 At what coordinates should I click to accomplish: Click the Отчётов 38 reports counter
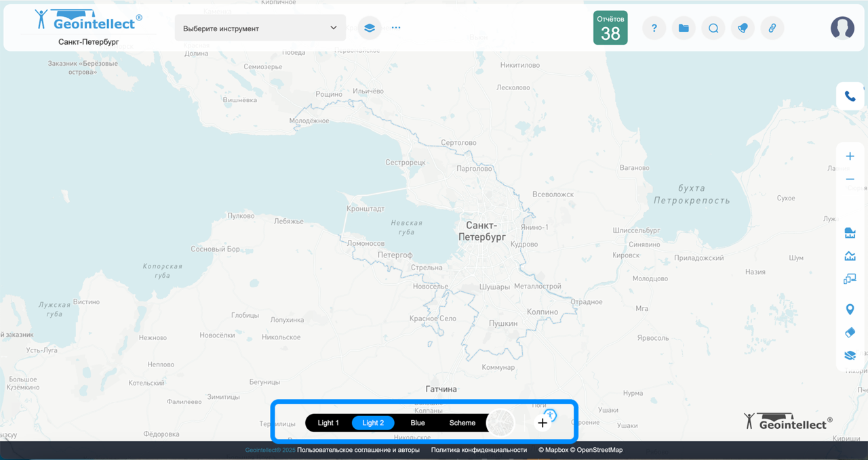click(610, 28)
